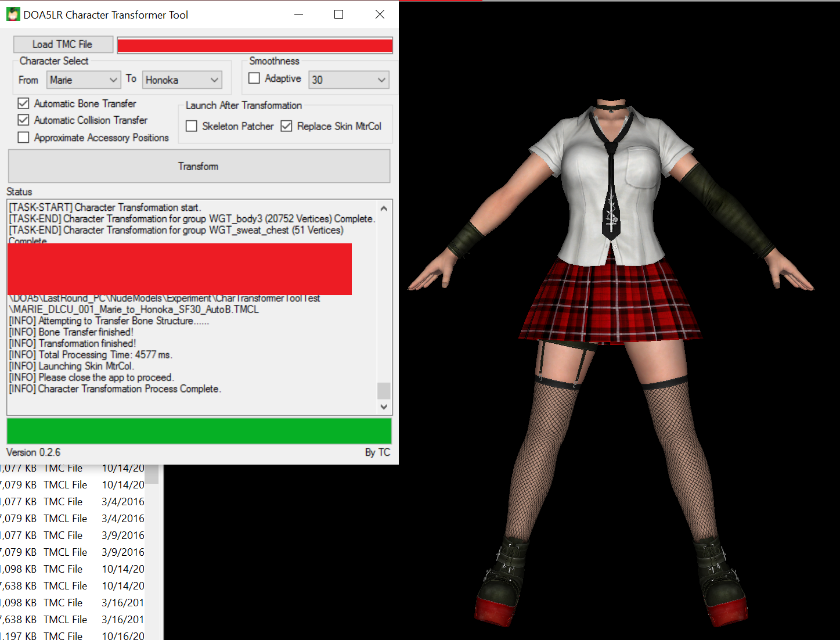This screenshot has height=640, width=840.
Task: Minimize the Character Transformer Tool window
Action: [x=299, y=15]
